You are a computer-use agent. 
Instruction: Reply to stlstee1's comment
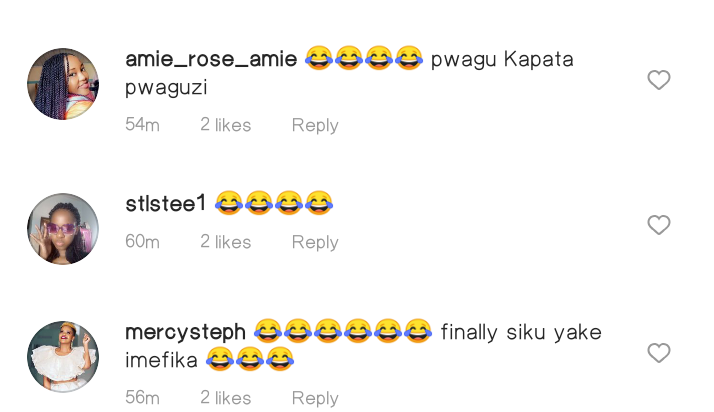click(315, 243)
